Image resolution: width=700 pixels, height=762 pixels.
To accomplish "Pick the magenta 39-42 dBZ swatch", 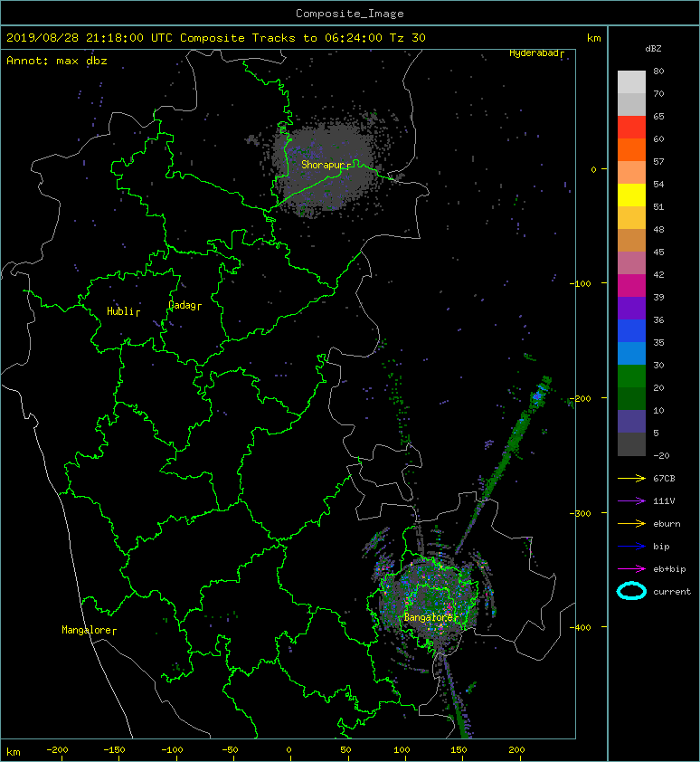I will 631,285.
